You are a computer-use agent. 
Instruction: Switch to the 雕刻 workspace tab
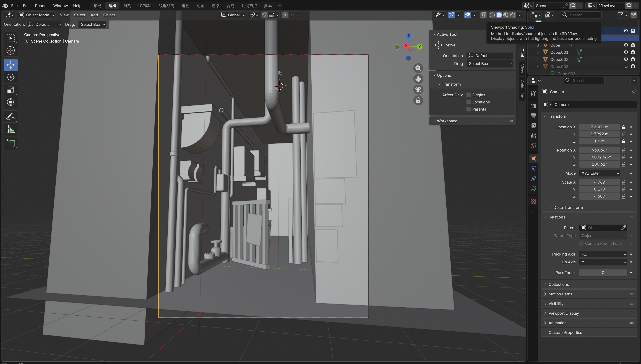click(127, 6)
